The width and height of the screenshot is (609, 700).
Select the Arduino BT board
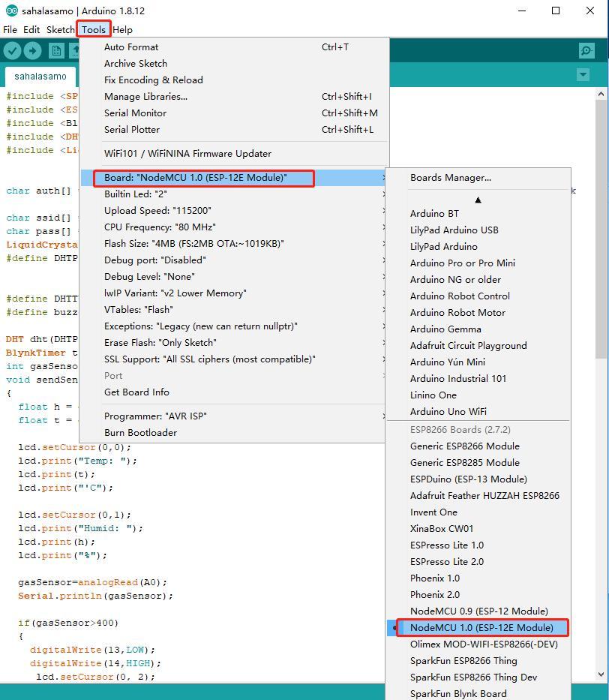click(x=478, y=214)
